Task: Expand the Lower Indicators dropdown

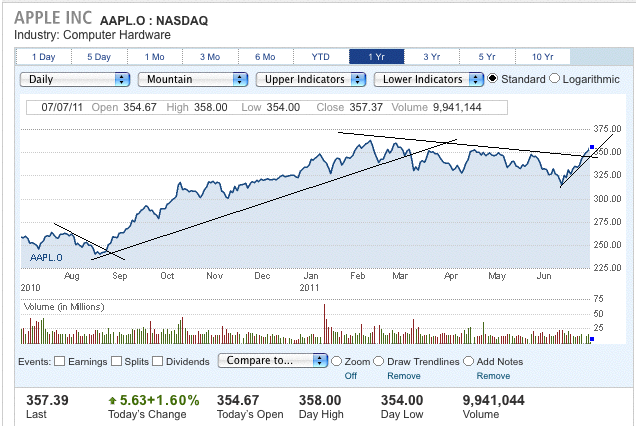Action: click(x=429, y=79)
